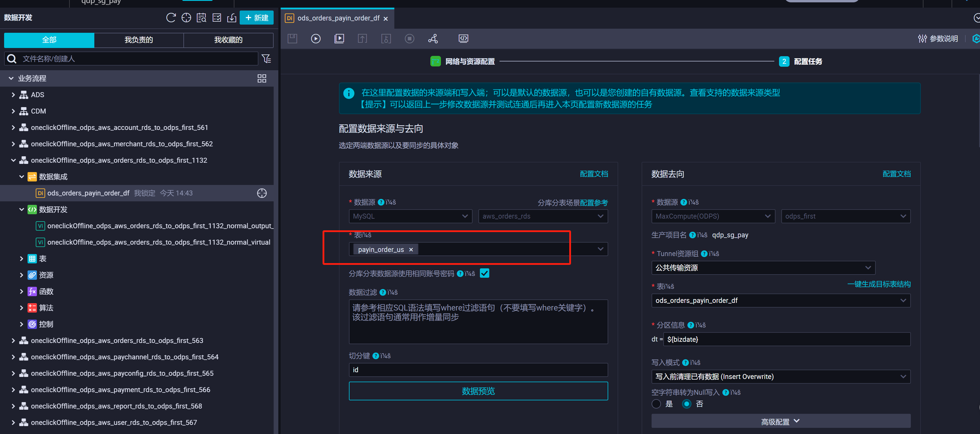Viewport: 980px width, 434px height.
Task: Expand the ADS workflow node
Action: point(13,95)
